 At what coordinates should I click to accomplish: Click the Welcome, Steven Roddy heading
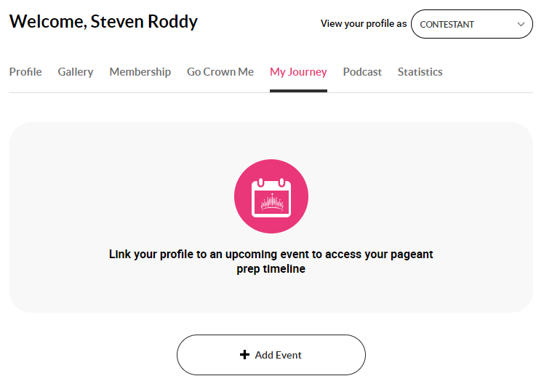click(103, 22)
